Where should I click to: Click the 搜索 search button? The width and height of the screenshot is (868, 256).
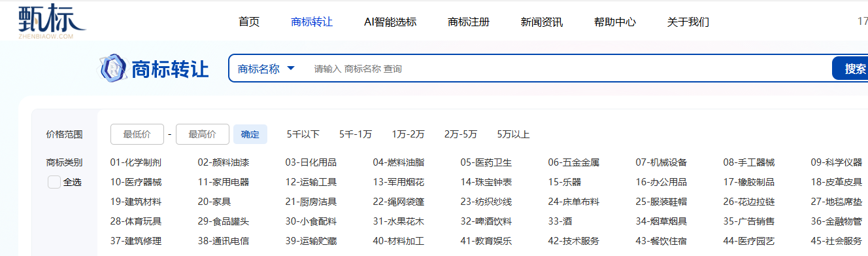[x=850, y=69]
